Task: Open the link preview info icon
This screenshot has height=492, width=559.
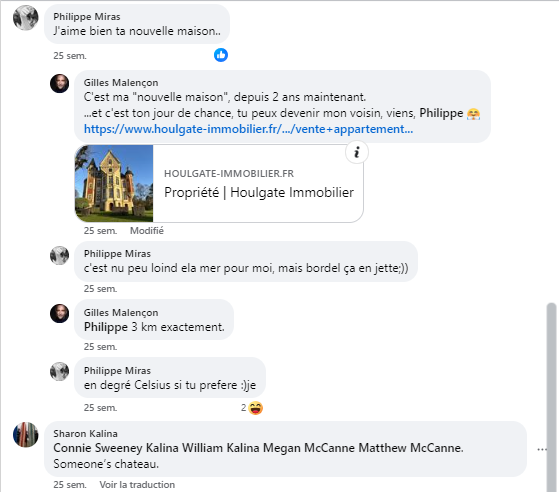Action: 357,153
